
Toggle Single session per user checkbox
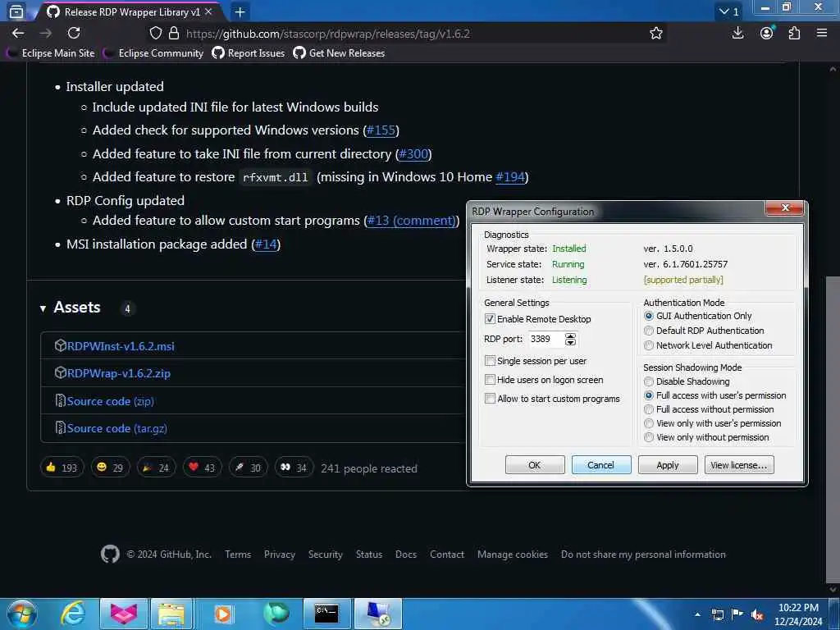pyautogui.click(x=490, y=361)
